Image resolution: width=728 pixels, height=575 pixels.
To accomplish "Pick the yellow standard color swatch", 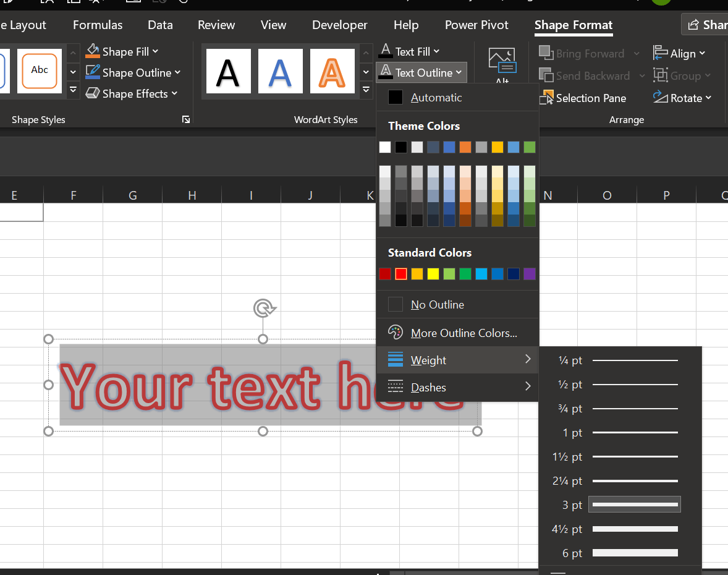I will pyautogui.click(x=433, y=273).
